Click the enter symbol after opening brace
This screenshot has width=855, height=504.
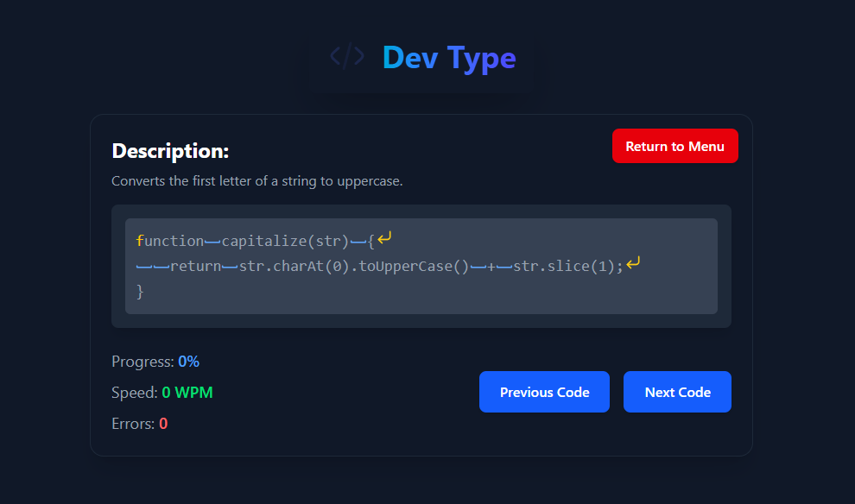click(x=384, y=238)
